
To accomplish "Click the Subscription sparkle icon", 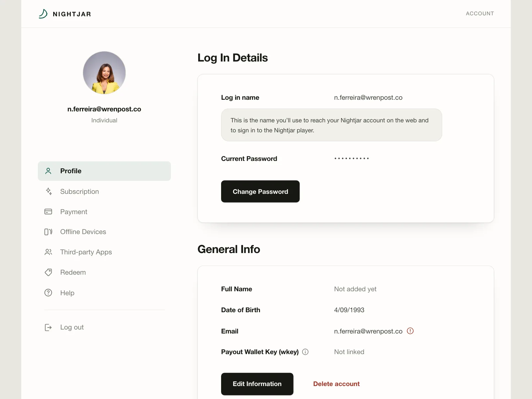I will point(49,191).
